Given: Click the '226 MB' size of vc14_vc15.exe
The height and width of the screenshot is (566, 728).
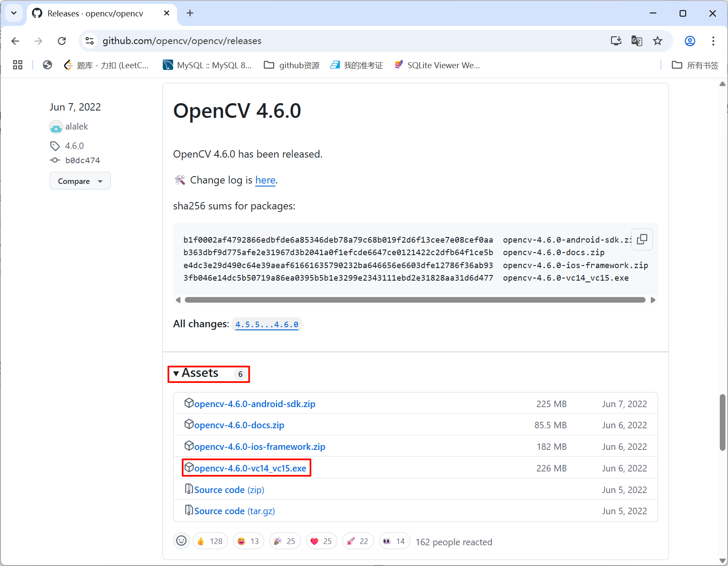Looking at the screenshot, I should 551,468.
